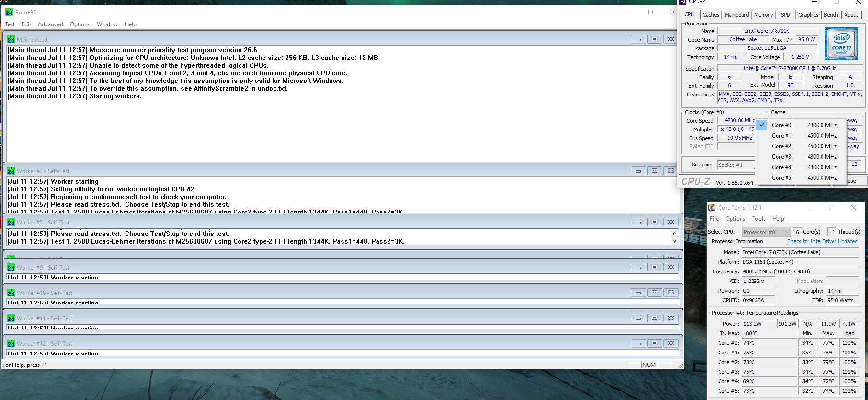Minimize the Worker #2 Self-Test window
This screenshot has height=400, width=868.
pos(638,171)
